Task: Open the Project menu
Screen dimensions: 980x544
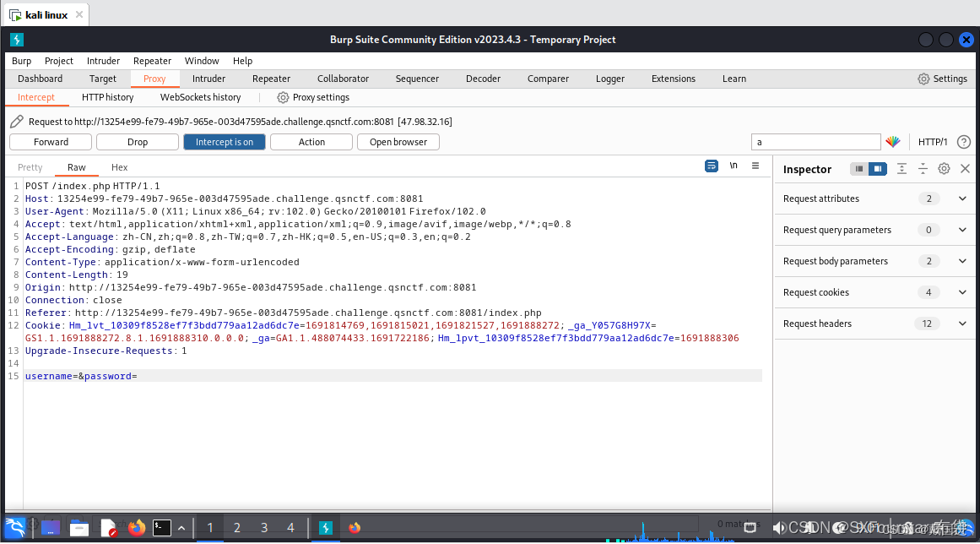Action: [x=59, y=61]
